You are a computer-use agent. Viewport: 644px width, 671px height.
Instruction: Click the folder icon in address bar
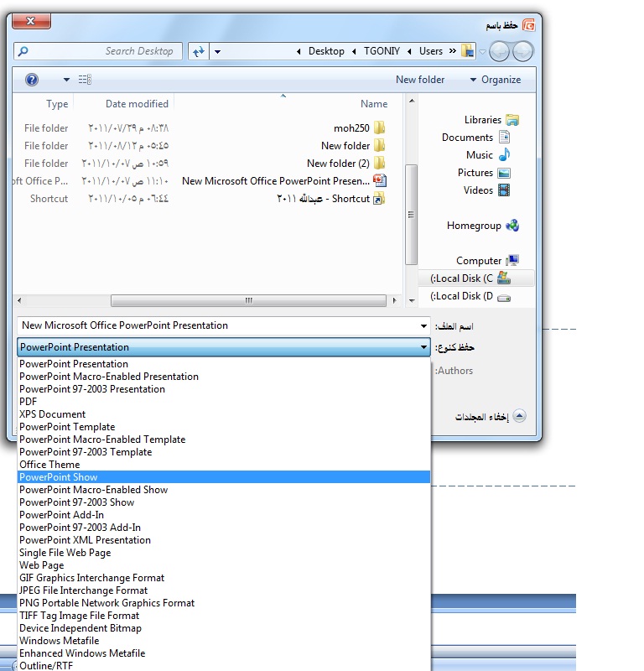coord(468,51)
